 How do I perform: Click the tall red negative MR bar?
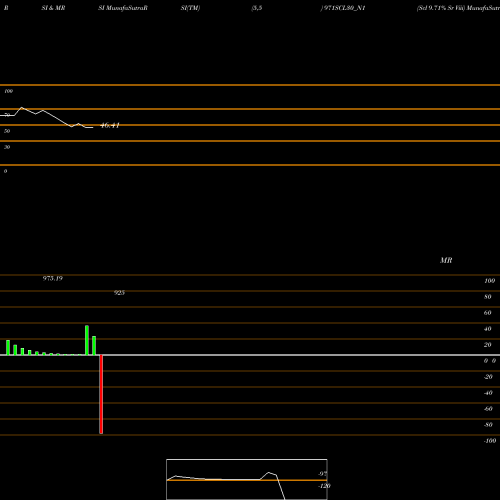tap(101, 394)
